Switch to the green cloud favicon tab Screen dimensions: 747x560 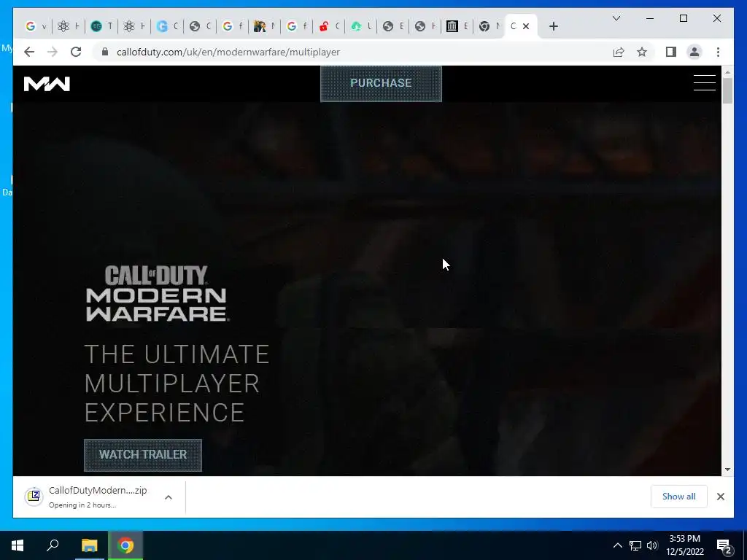(x=360, y=26)
